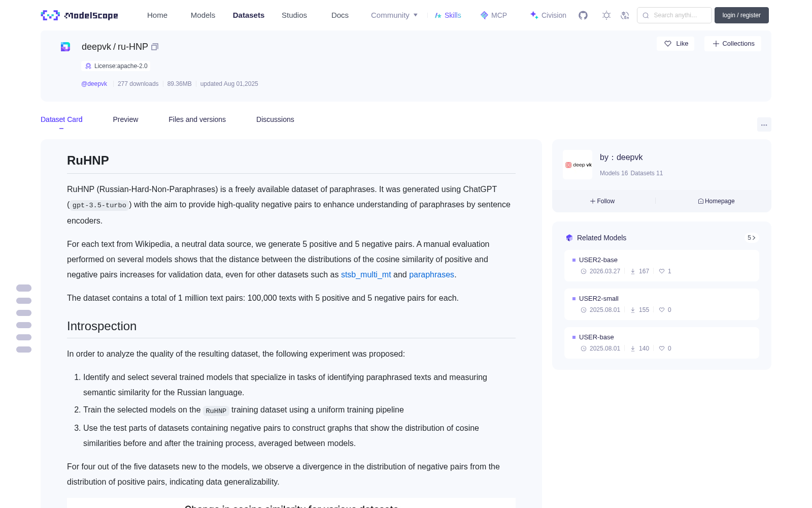This screenshot has height=508, width=812.
Task: Open Models in top navigation
Action: pyautogui.click(x=203, y=15)
